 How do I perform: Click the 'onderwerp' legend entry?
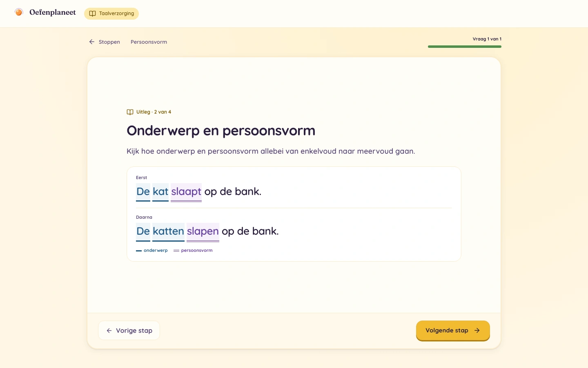(152, 250)
